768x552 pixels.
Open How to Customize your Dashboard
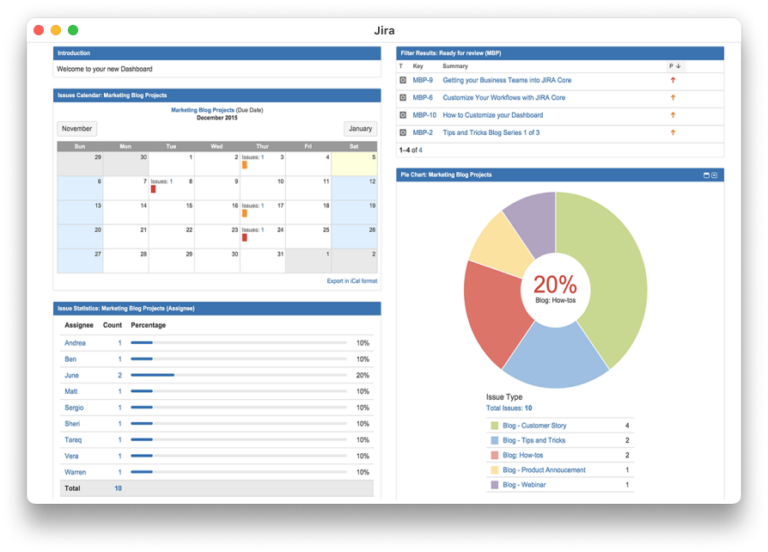(x=493, y=115)
